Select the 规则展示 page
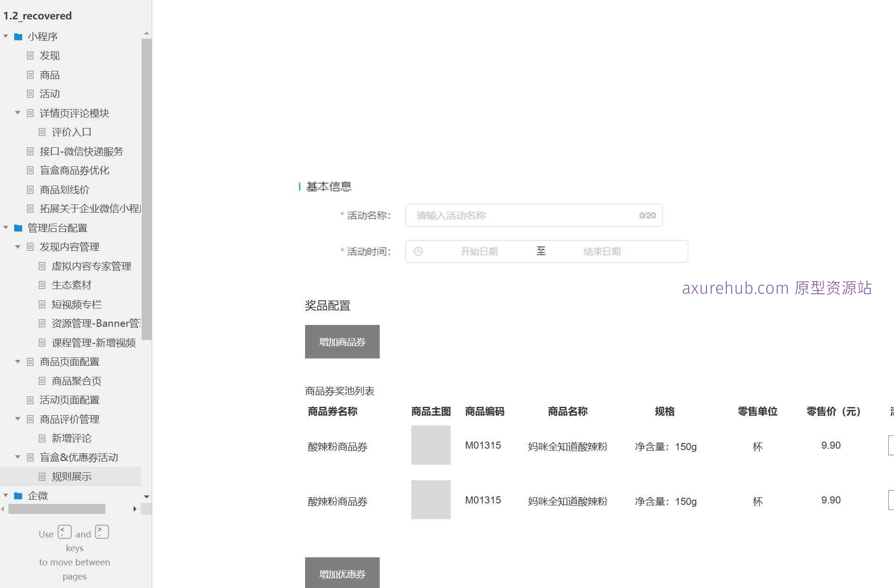Screen dimensions: 894x588 pos(71,477)
